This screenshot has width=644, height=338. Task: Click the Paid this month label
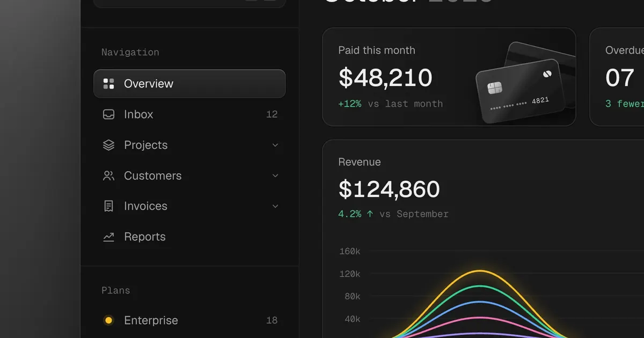click(377, 50)
